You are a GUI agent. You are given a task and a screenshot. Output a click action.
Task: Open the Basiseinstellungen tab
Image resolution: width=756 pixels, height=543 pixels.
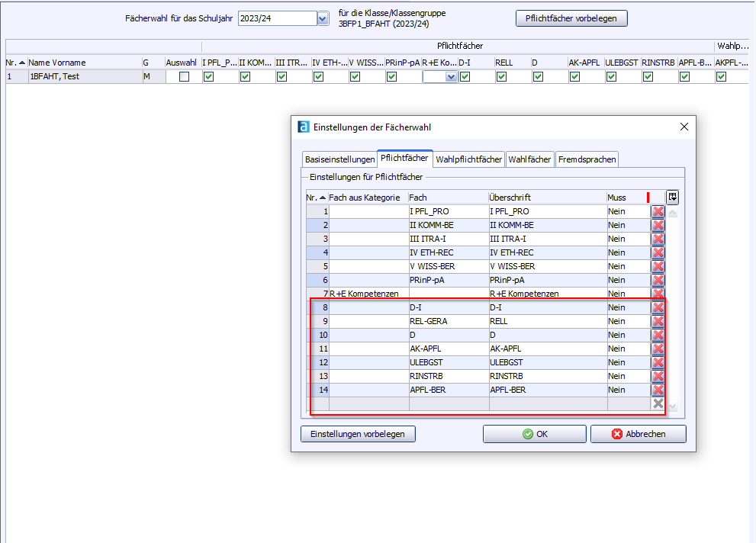(339, 159)
